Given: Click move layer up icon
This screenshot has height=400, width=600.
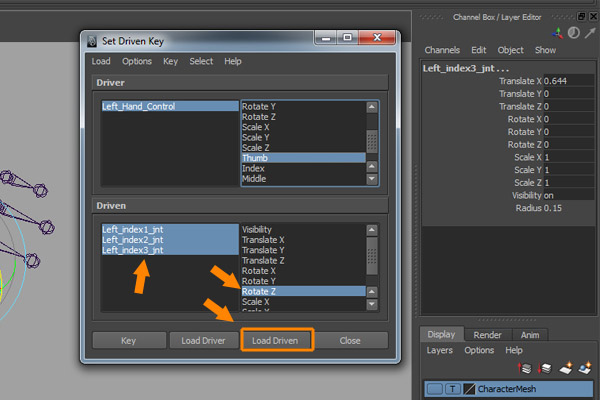Looking at the screenshot, I should tap(525, 368).
